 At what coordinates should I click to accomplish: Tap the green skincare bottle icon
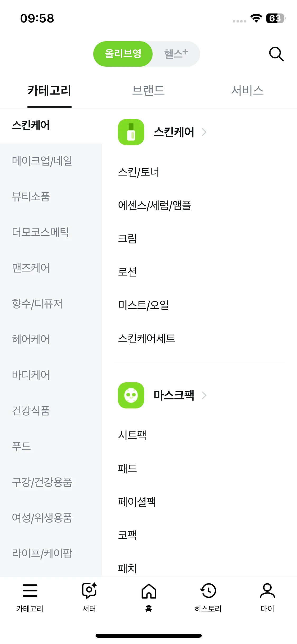tap(131, 132)
